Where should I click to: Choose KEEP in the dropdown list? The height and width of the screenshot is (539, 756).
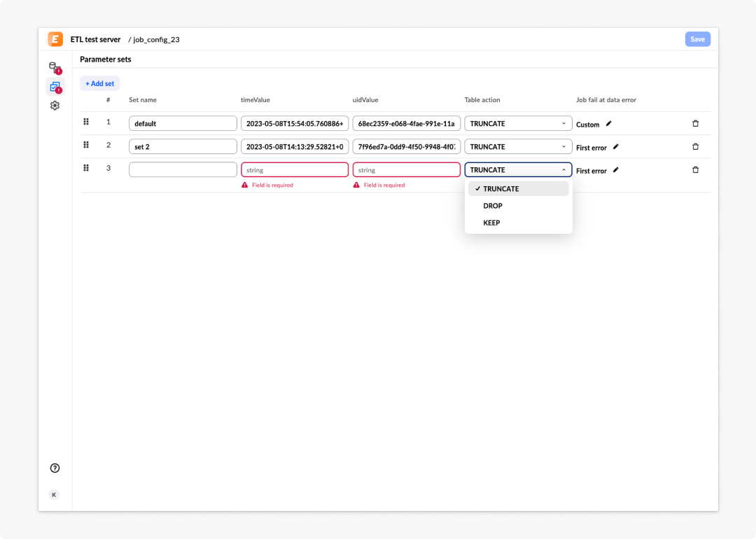518,223
